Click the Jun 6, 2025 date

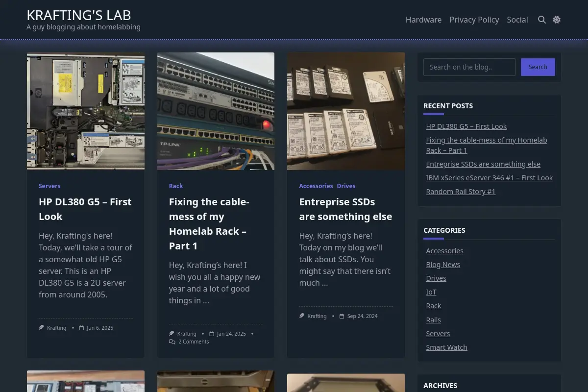coord(100,328)
